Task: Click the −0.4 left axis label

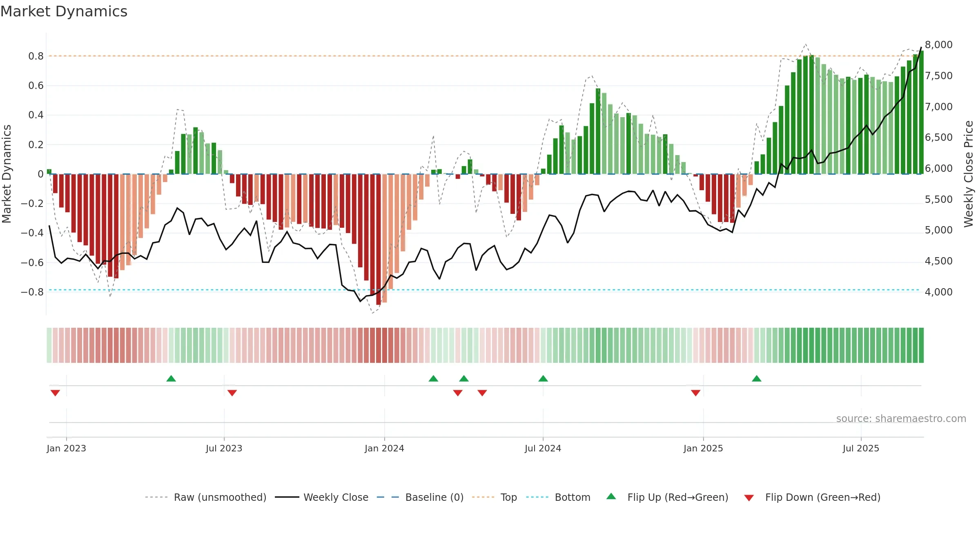Action: coord(32,233)
